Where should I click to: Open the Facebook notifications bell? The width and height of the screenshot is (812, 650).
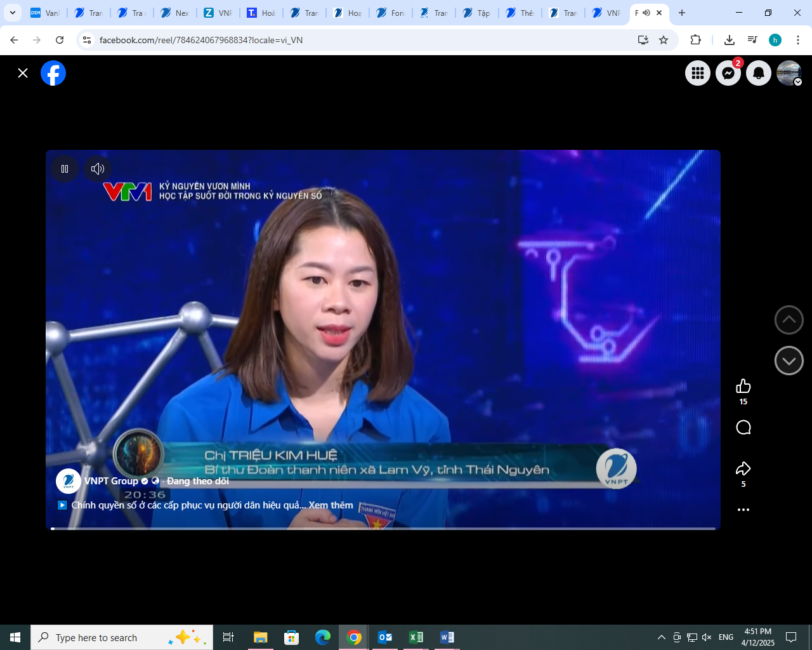(x=758, y=73)
